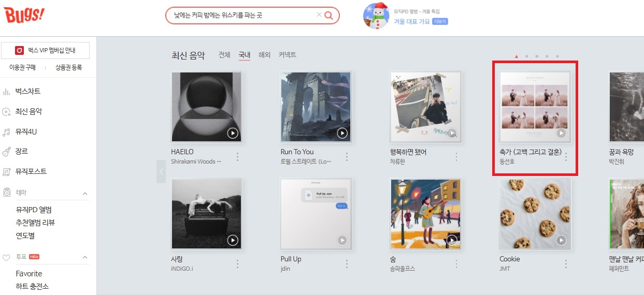Open the 꿈과 욕망 album cover
Image resolution: width=644 pixels, height=295 pixels.
coord(626,107)
